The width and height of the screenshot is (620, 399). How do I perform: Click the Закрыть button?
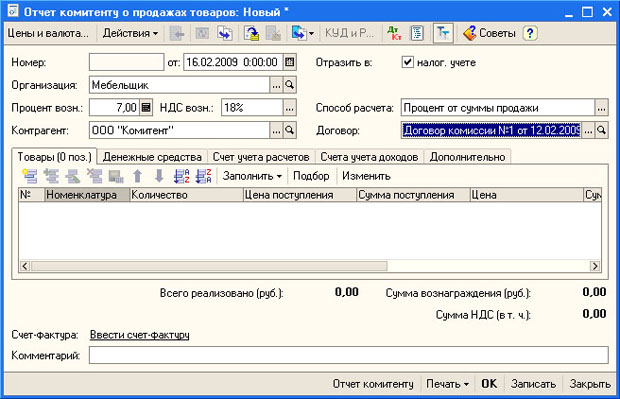(590, 384)
